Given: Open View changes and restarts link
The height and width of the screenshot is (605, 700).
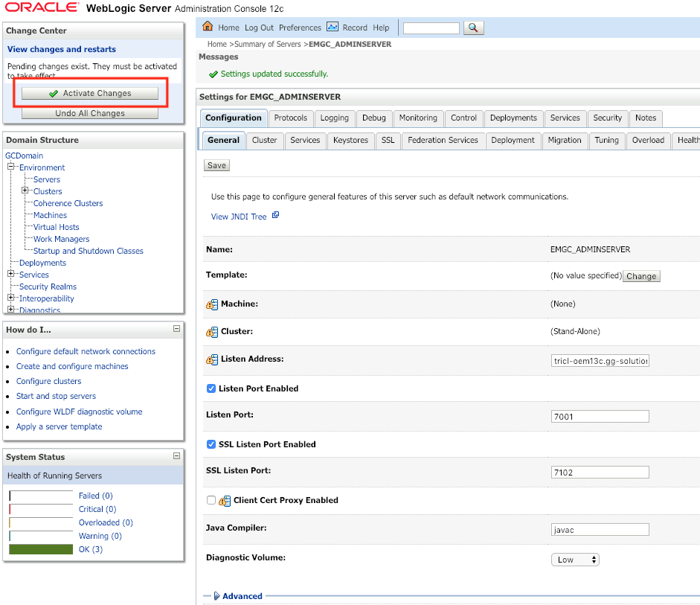Looking at the screenshot, I should point(62,49).
